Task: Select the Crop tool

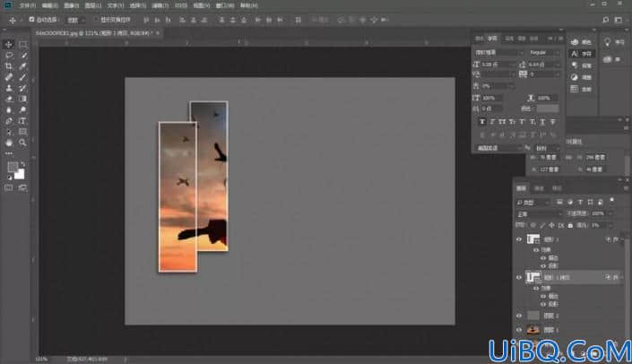Action: pyautogui.click(x=8, y=66)
